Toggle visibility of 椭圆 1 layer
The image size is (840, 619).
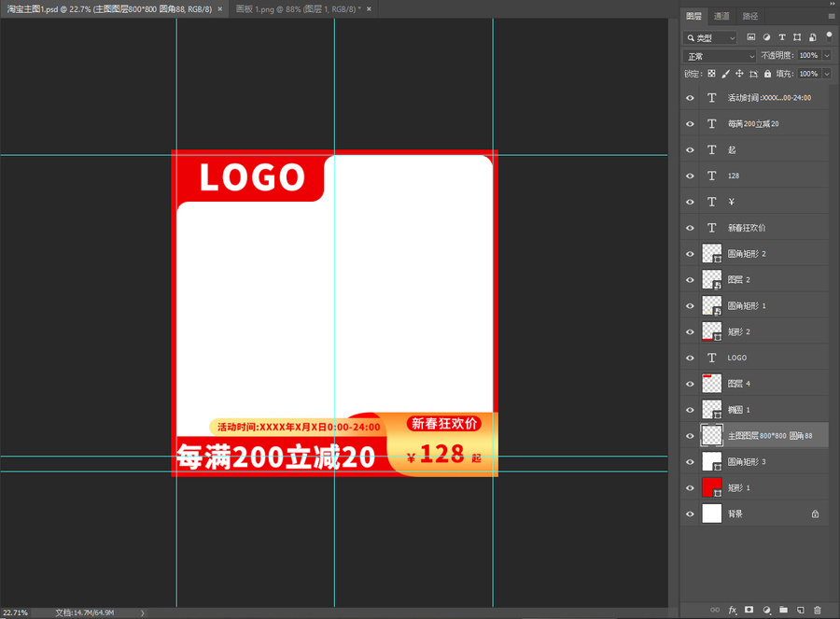coord(690,410)
